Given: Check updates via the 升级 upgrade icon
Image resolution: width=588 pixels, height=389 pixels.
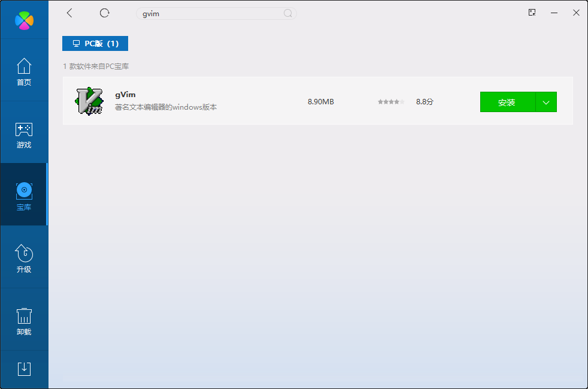Looking at the screenshot, I should pos(24,257).
